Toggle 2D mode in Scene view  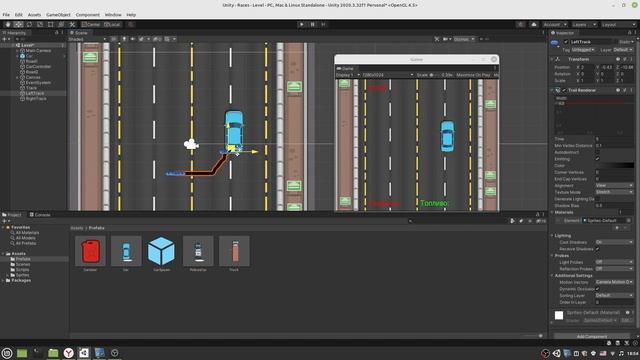click(114, 39)
